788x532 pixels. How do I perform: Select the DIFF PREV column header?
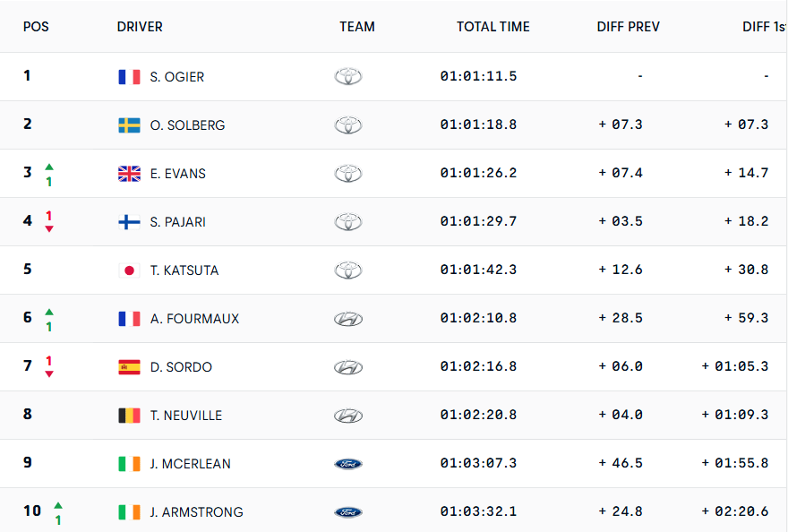point(628,27)
